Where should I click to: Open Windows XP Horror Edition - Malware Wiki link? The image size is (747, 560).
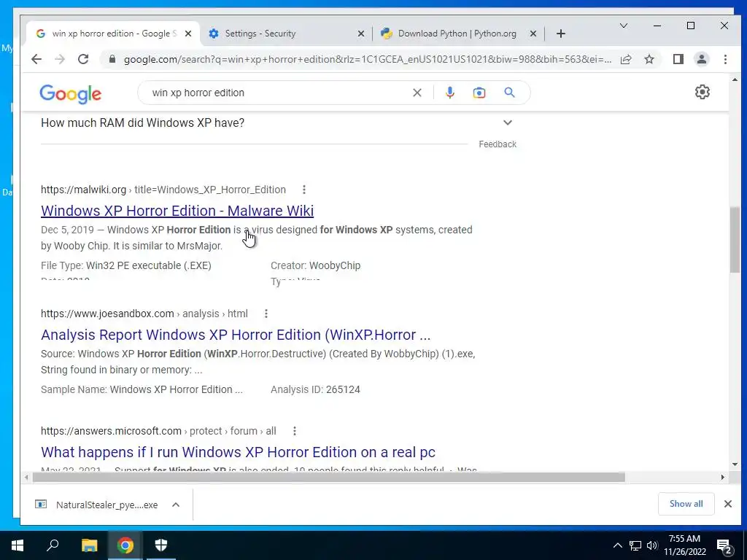177,211
